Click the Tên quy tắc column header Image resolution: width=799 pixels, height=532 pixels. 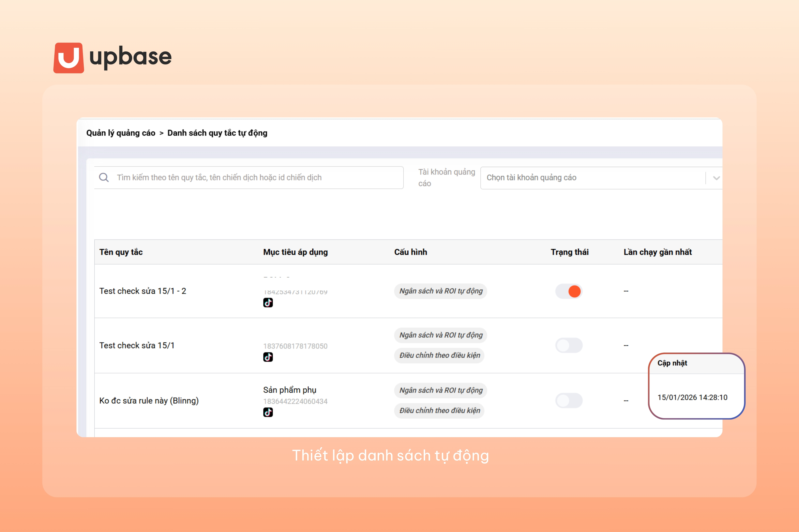pos(121,252)
